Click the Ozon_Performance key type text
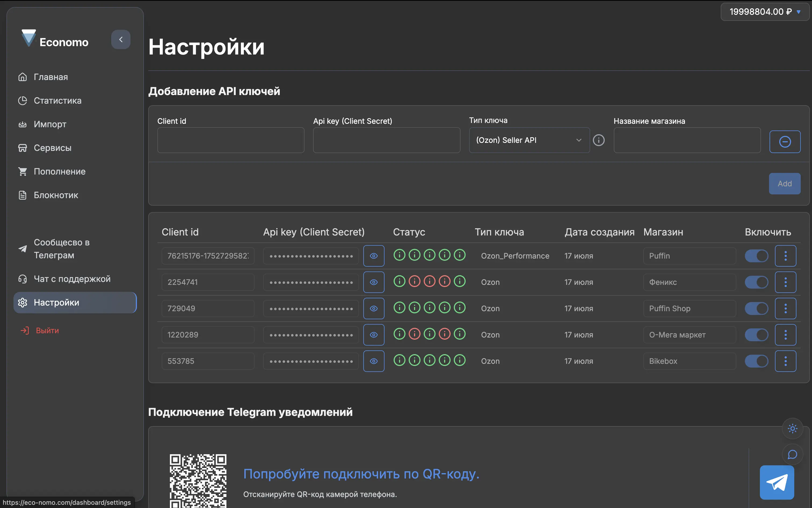812x508 pixels. tap(515, 256)
